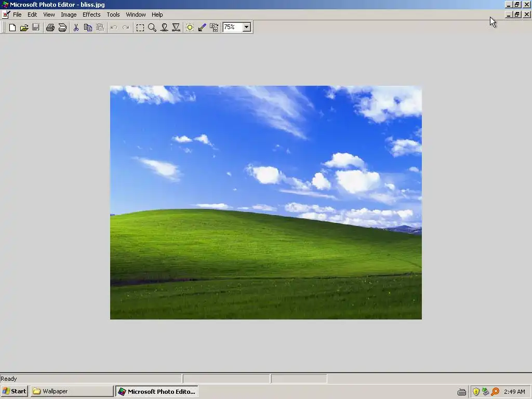Viewport: 532px width, 399px height.
Task: Click the Print toolbar icon
Action: tap(50, 28)
